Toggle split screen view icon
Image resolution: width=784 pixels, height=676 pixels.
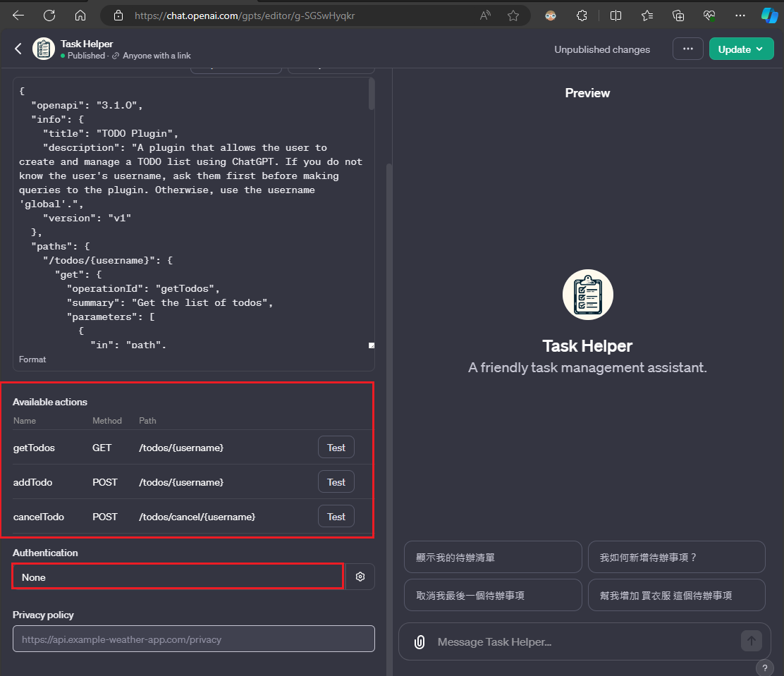point(616,16)
